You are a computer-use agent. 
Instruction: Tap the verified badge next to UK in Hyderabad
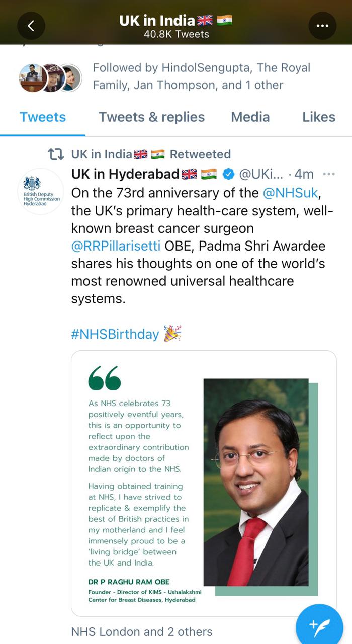tap(228, 174)
